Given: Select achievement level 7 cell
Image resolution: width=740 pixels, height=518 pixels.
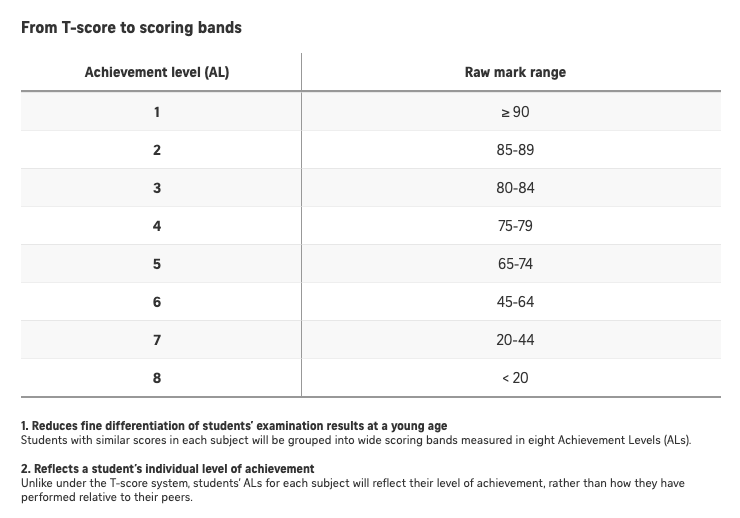Looking at the screenshot, I should [157, 340].
